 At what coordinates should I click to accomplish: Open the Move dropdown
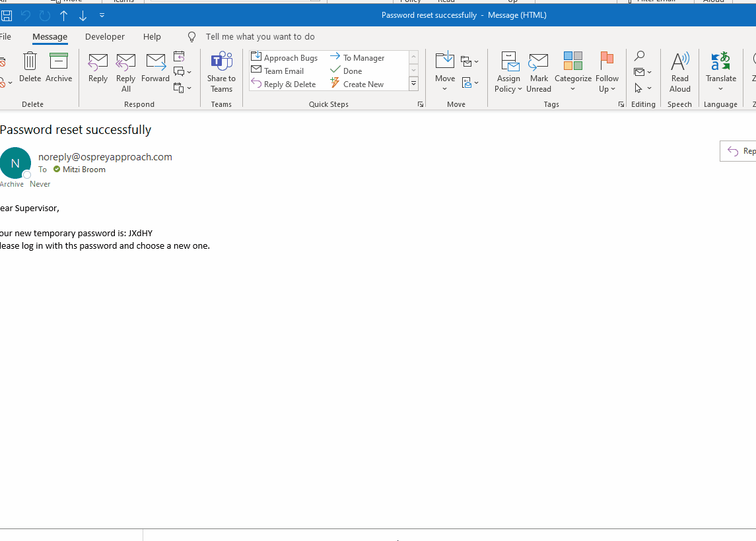click(x=445, y=73)
